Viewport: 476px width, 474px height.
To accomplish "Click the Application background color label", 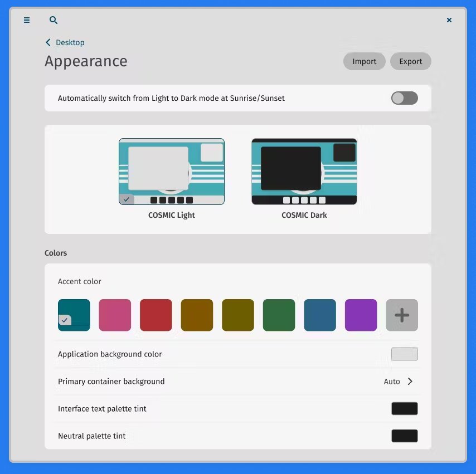I will [110, 354].
